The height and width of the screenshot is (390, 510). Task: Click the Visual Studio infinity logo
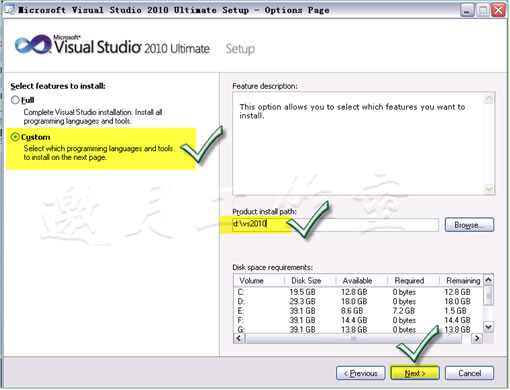coord(33,45)
